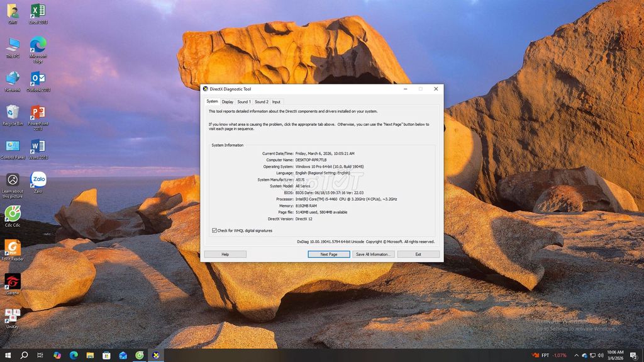Screen dimensions: 644x362
Task: Click the DirectX icon in the taskbar
Action: [x=155, y=355]
